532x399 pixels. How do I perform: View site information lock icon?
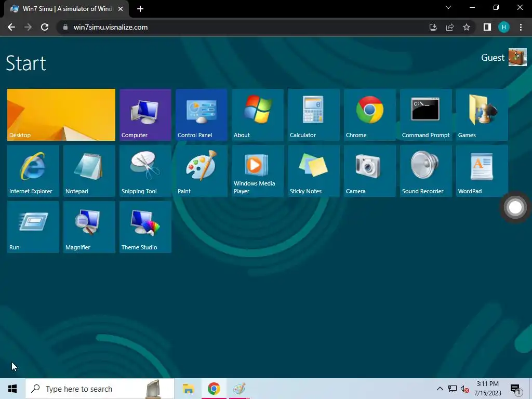tap(65, 27)
